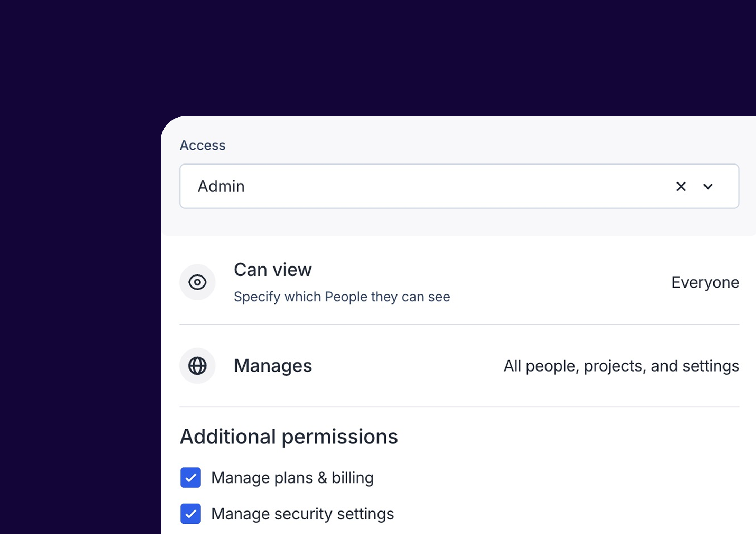Viewport: 756px width, 534px height.
Task: Click the Manage security settings checkbox
Action: point(190,514)
